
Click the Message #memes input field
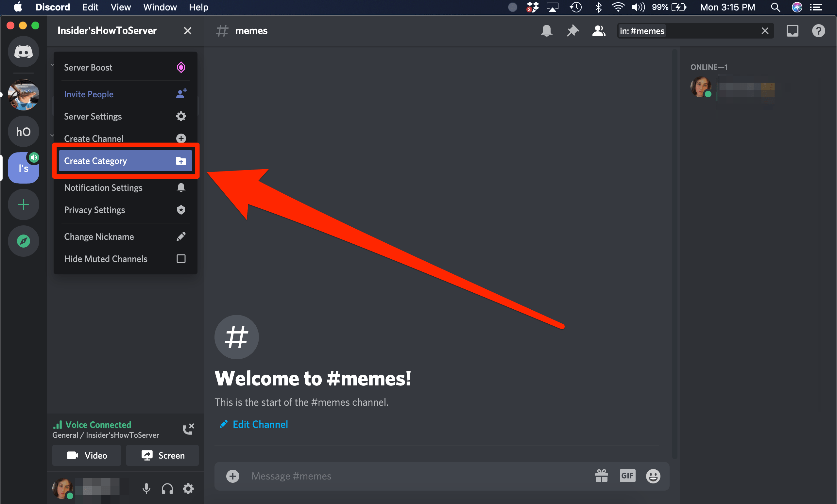[x=408, y=476]
